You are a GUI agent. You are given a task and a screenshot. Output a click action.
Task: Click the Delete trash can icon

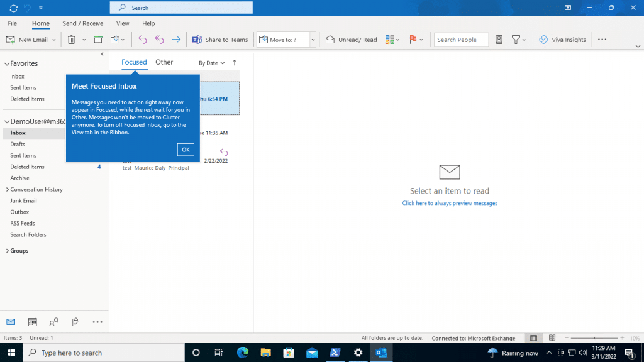pos(72,40)
